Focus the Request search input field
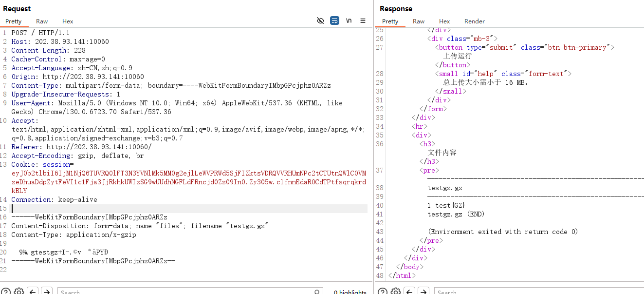 click(190, 292)
